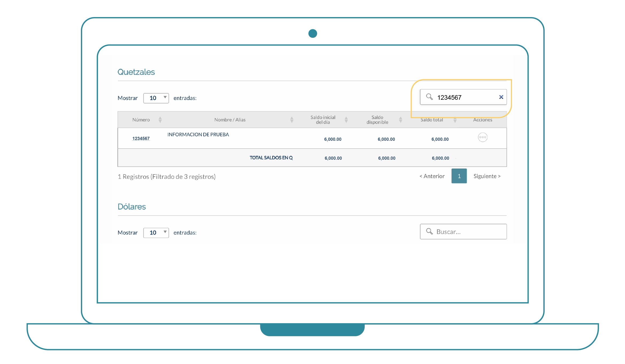The height and width of the screenshot is (364, 625).
Task: Sort by Saldo inicial del día arrows
Action: [x=346, y=120]
